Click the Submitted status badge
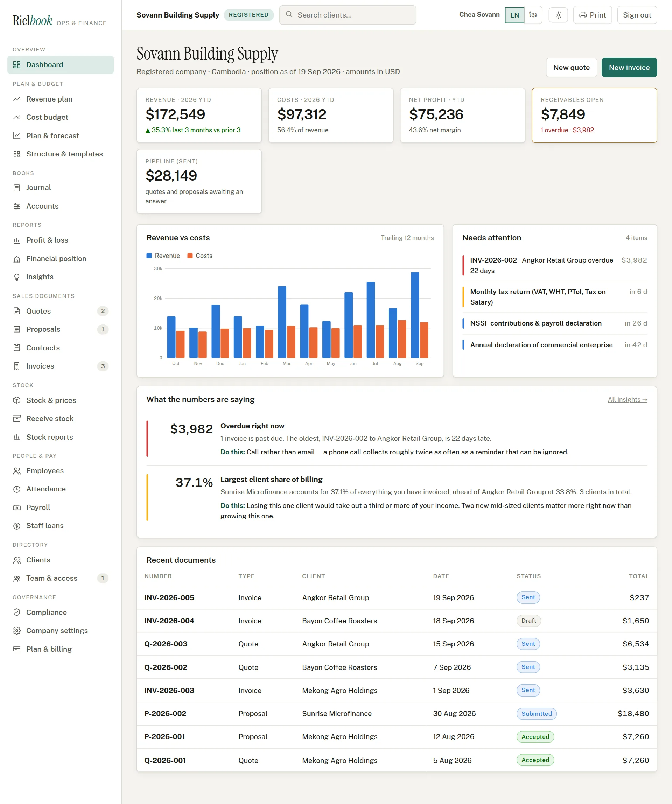The image size is (672, 804). (x=537, y=713)
